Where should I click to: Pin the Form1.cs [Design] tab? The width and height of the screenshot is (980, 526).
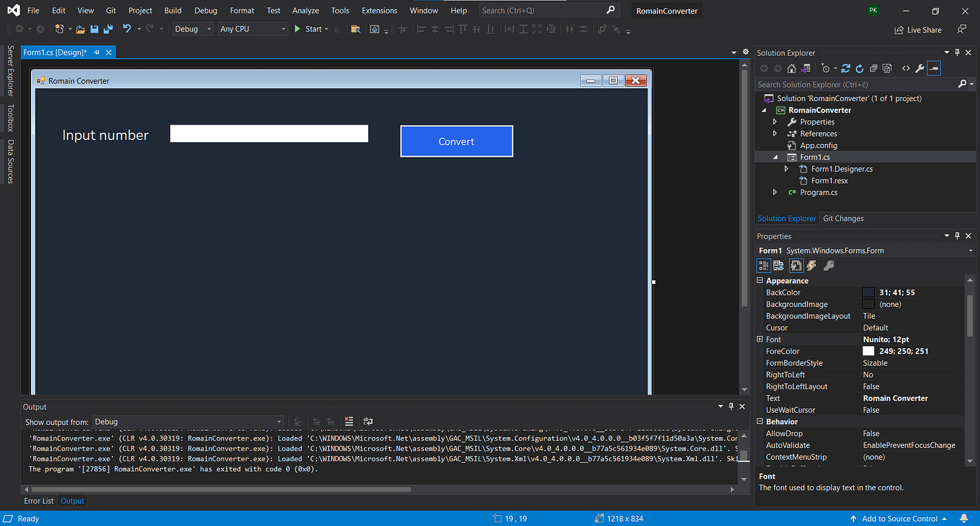click(97, 52)
